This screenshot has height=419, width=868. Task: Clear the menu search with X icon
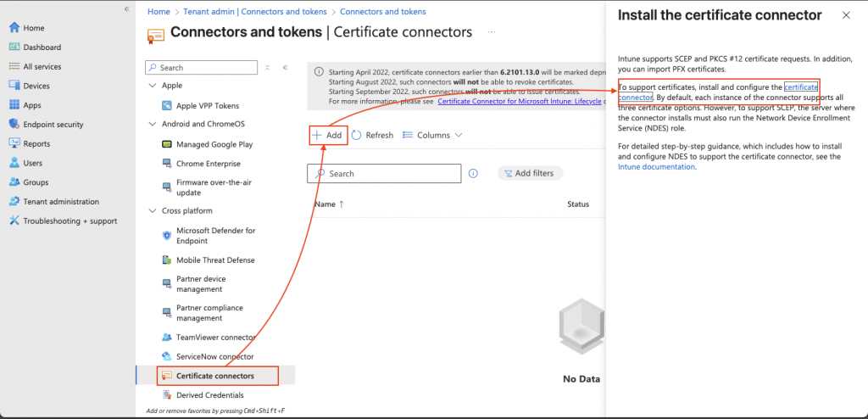[x=267, y=68]
